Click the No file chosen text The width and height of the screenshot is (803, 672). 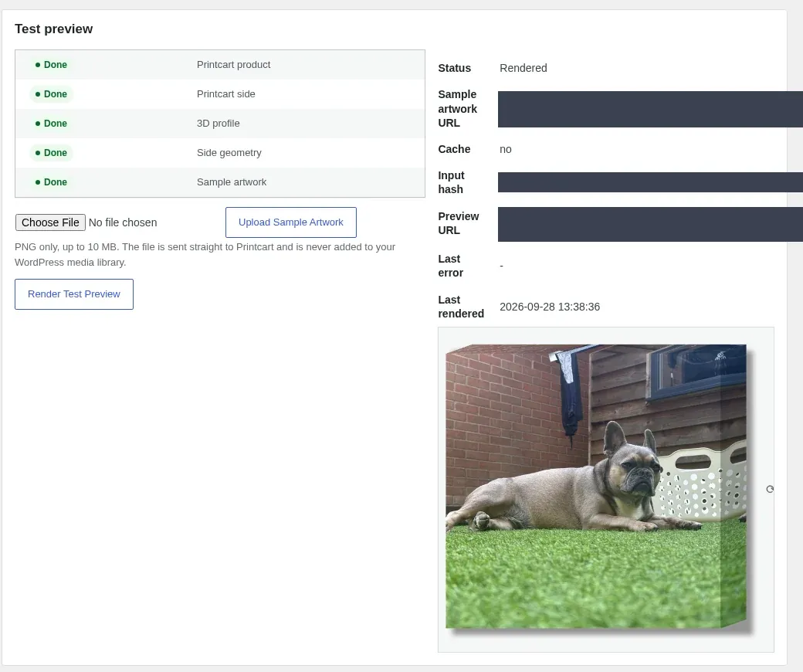(x=123, y=222)
